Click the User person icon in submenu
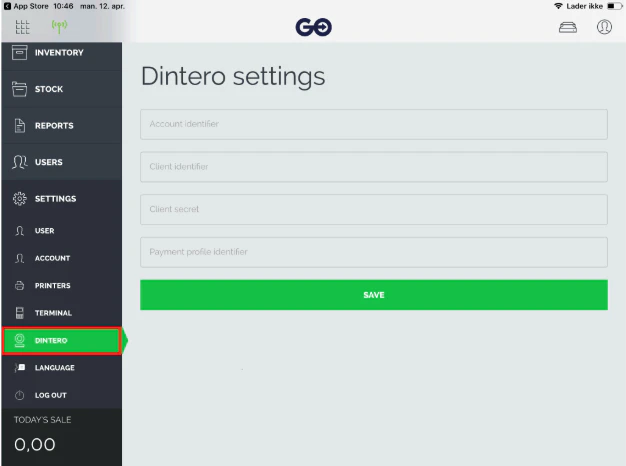The image size is (626, 466). (x=20, y=231)
